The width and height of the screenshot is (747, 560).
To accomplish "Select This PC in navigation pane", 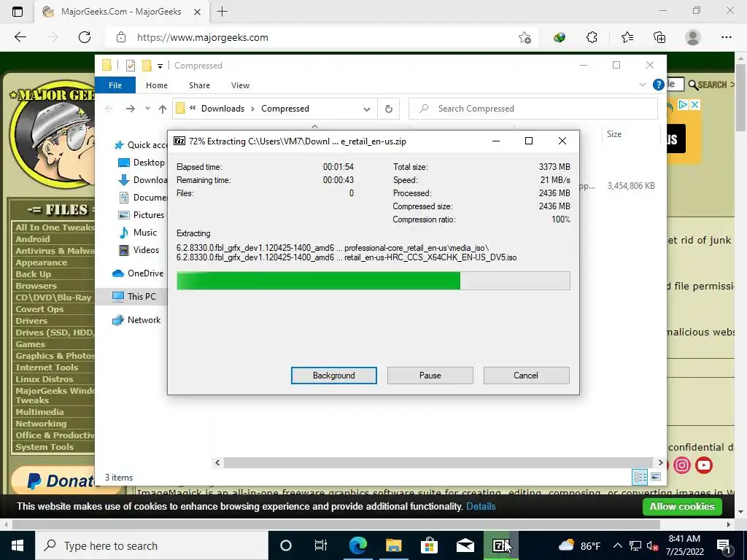I will [x=134, y=297].
